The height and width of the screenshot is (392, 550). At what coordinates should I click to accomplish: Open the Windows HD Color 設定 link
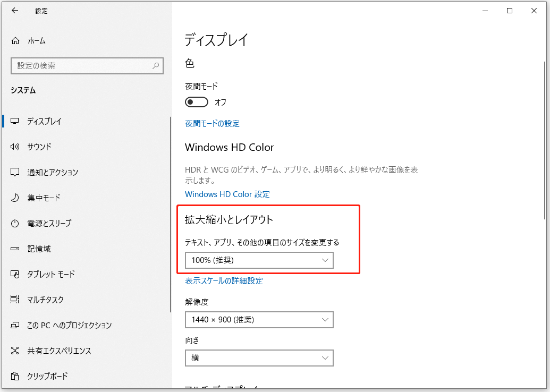tap(227, 194)
